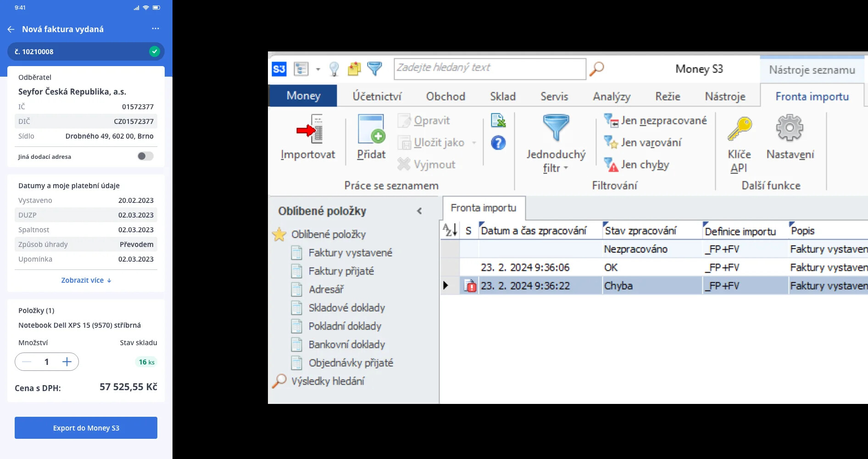The image size is (868, 459).
Task: Expand Zobrazit více link
Action: [86, 280]
